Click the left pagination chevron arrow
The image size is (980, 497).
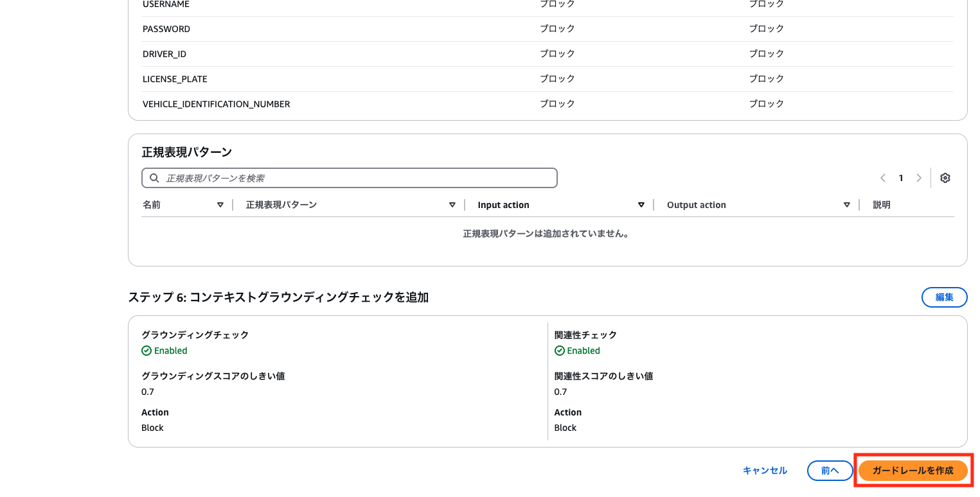(882, 178)
